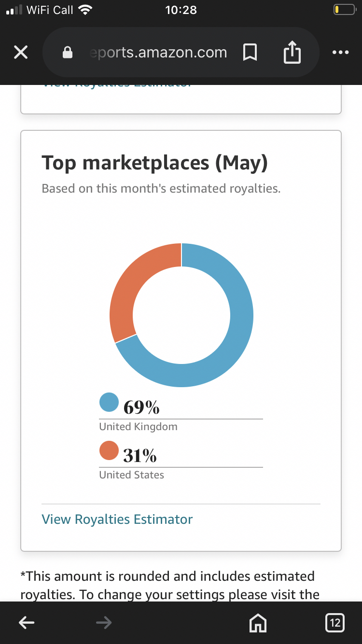The width and height of the screenshot is (362, 644).
Task: Open the three-dot more options menu
Action: (x=341, y=53)
